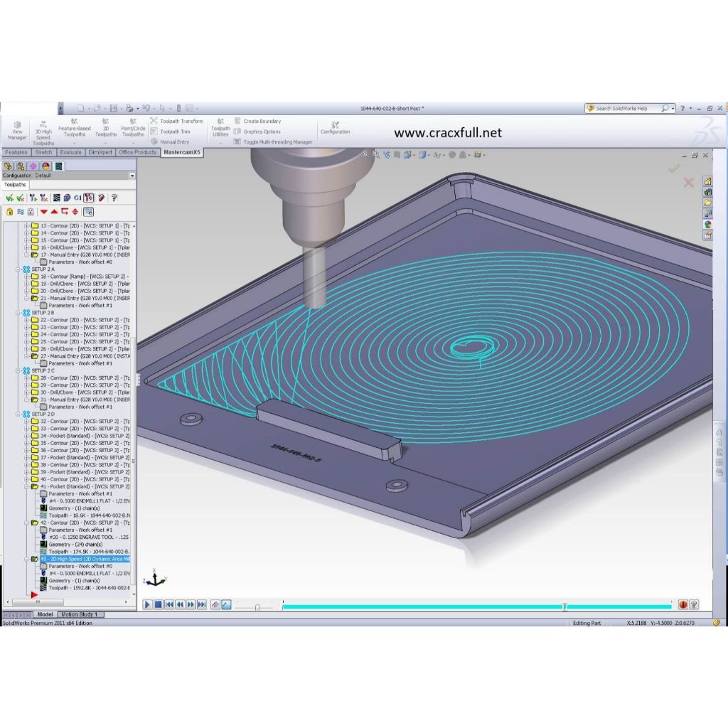Click the 3D High Speed Toolpaths icon

point(43,131)
